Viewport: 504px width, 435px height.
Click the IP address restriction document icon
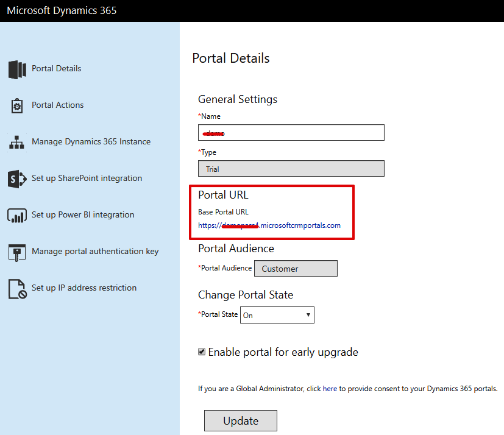[x=17, y=289]
